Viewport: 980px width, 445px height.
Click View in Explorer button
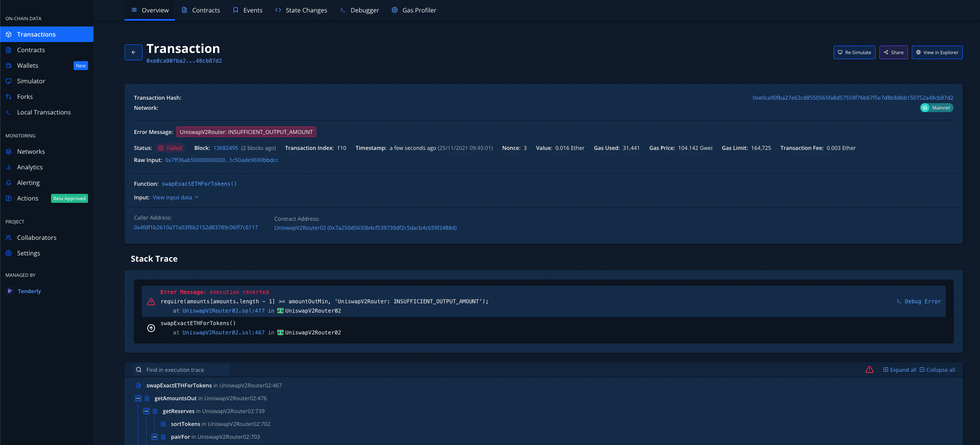point(937,53)
